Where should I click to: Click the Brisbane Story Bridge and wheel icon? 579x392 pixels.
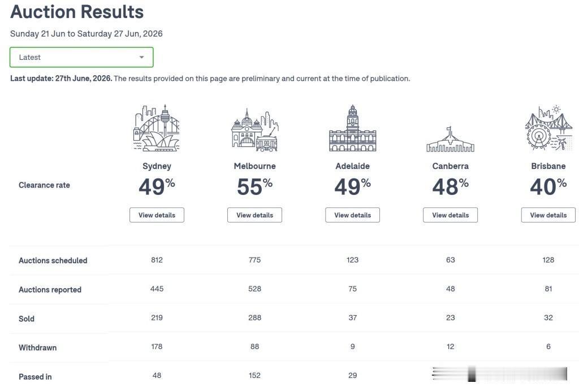pyautogui.click(x=548, y=128)
